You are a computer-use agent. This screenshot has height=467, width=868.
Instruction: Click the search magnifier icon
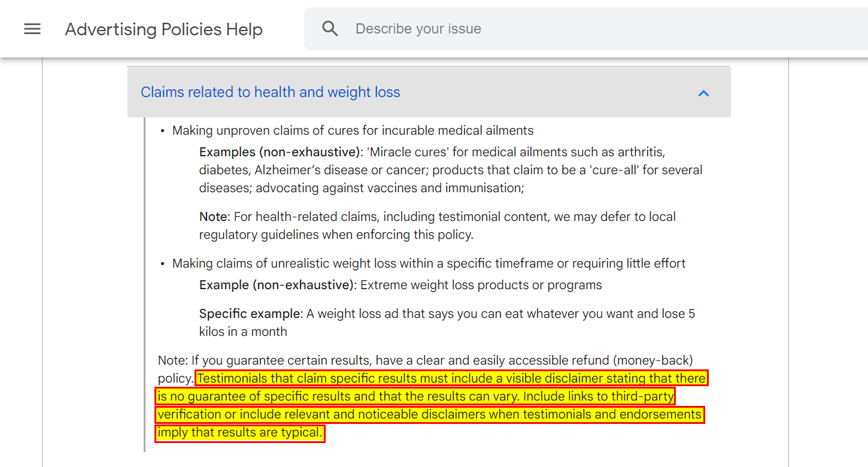tap(330, 29)
